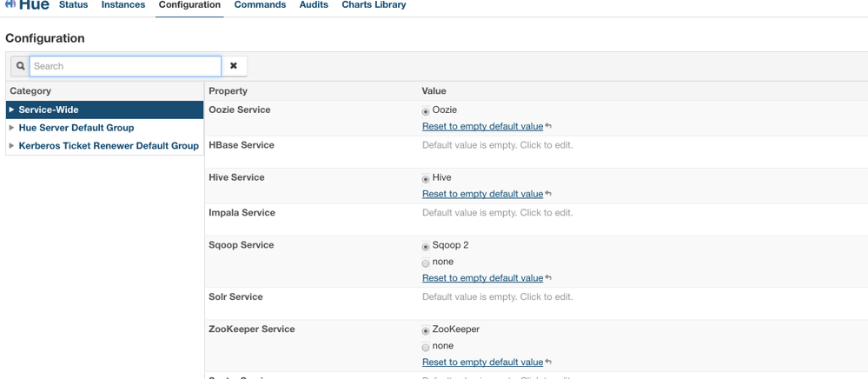Expand Kerberos Ticket Renewer Default Group
The width and height of the screenshot is (868, 379).
click(11, 146)
